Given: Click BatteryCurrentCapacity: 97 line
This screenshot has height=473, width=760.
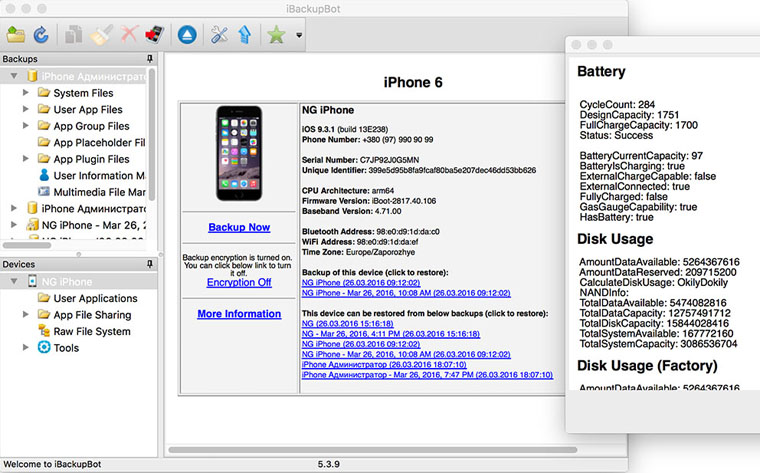Looking at the screenshot, I should [x=641, y=156].
